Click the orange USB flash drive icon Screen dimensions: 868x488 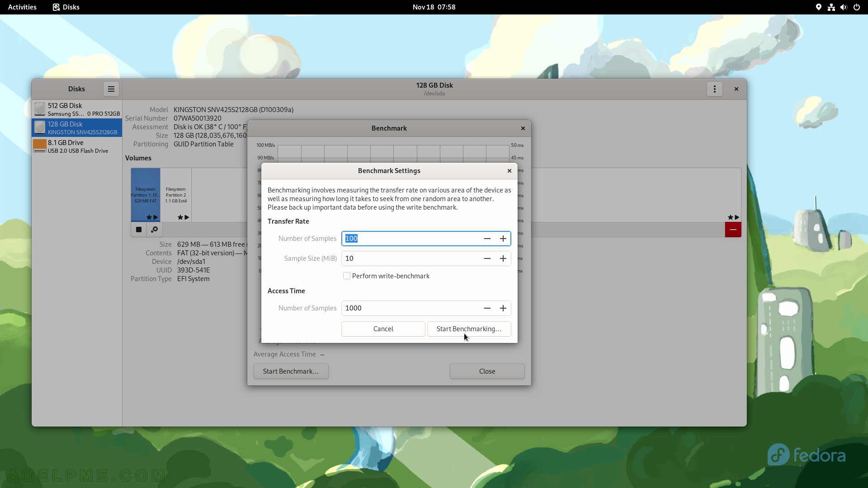pyautogui.click(x=40, y=146)
